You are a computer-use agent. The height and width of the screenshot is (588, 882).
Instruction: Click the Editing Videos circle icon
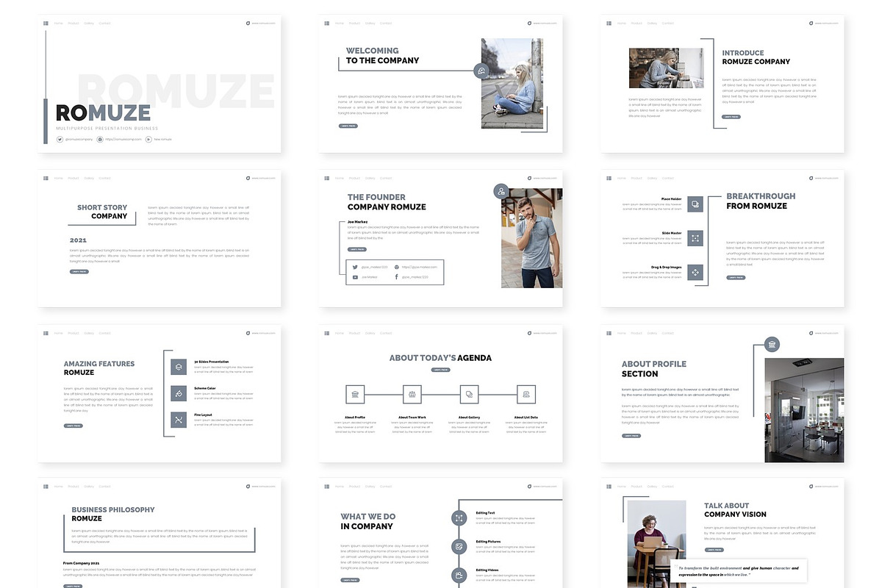point(459,575)
